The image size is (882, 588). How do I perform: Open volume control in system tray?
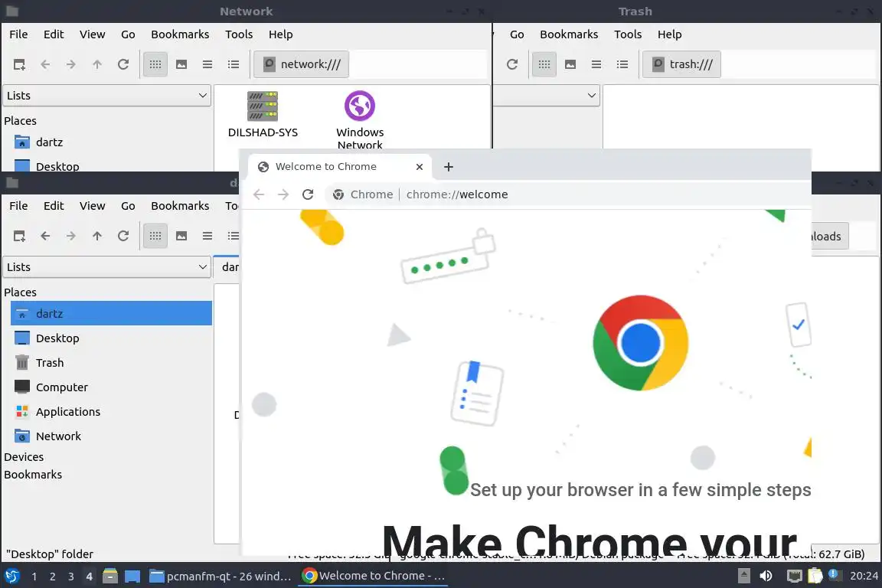[766, 576]
